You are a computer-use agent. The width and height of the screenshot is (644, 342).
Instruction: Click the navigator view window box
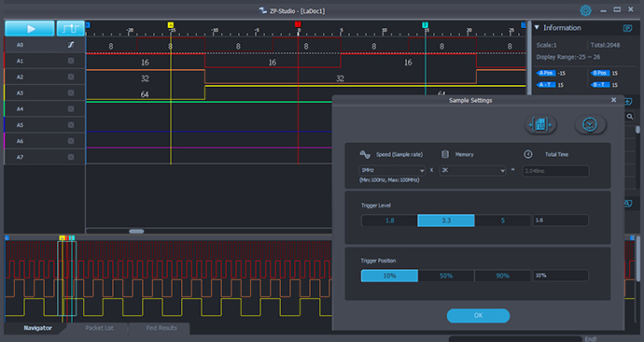[x=66, y=278]
